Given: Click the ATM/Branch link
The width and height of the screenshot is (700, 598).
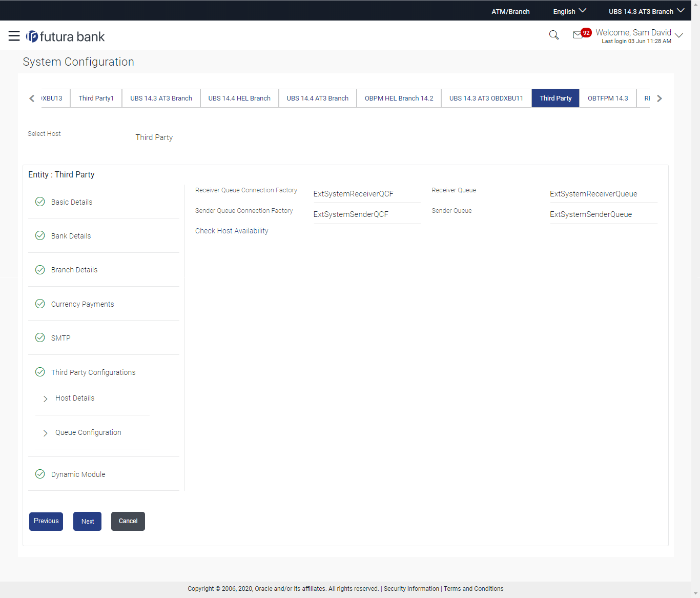Looking at the screenshot, I should (510, 11).
